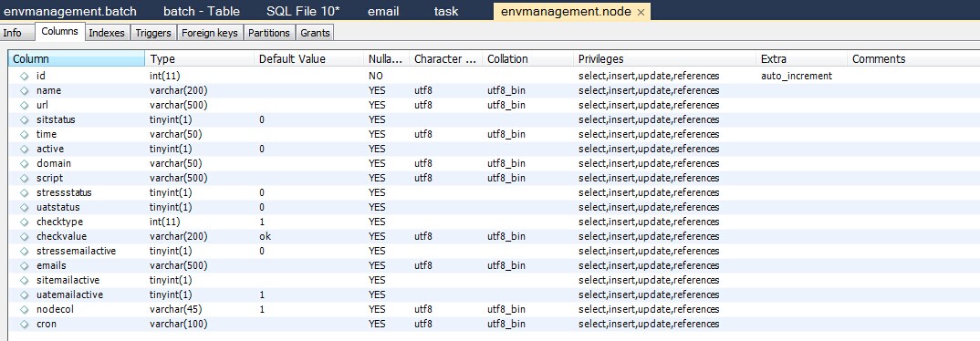Select the stressemailactive row
The height and width of the screenshot is (341, 980).
click(x=489, y=251)
